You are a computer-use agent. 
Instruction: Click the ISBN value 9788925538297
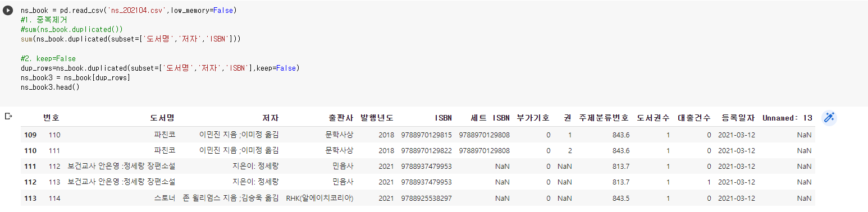427,198
